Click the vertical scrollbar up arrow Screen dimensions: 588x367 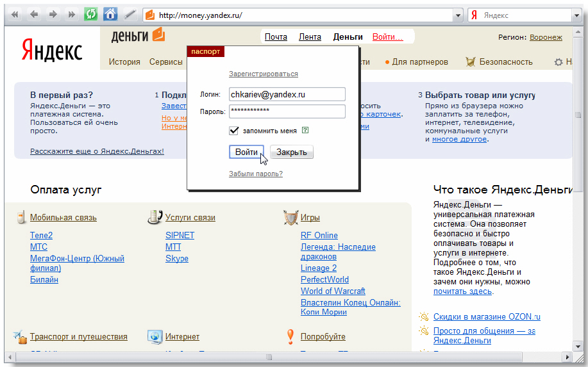[578, 32]
